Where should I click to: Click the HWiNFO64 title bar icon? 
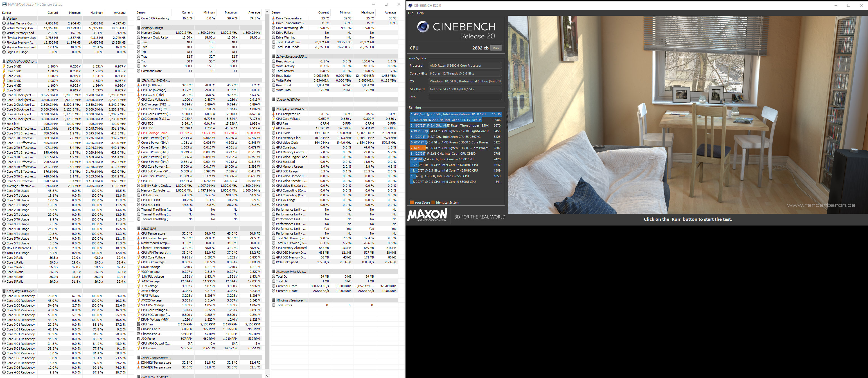point(4,4)
